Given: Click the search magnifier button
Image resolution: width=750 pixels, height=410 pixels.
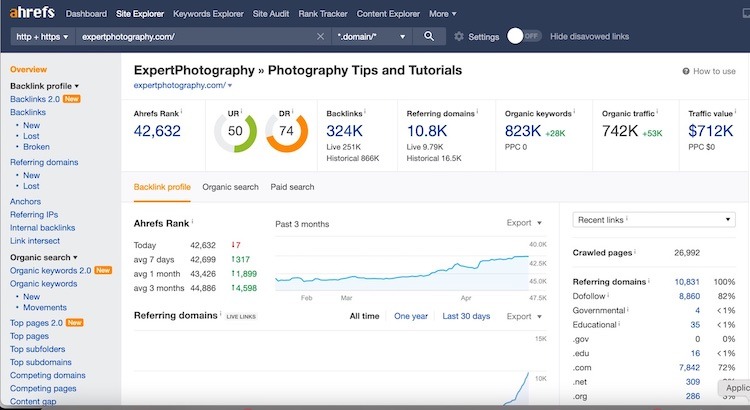Looking at the screenshot, I should (429, 36).
